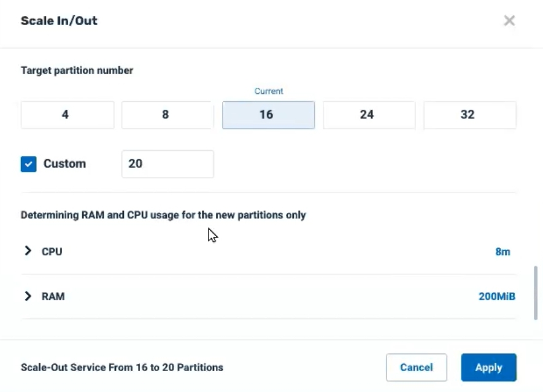Click the dialog's vertical scrollbar thumb
This screenshot has width=543, height=392.
[x=536, y=293]
